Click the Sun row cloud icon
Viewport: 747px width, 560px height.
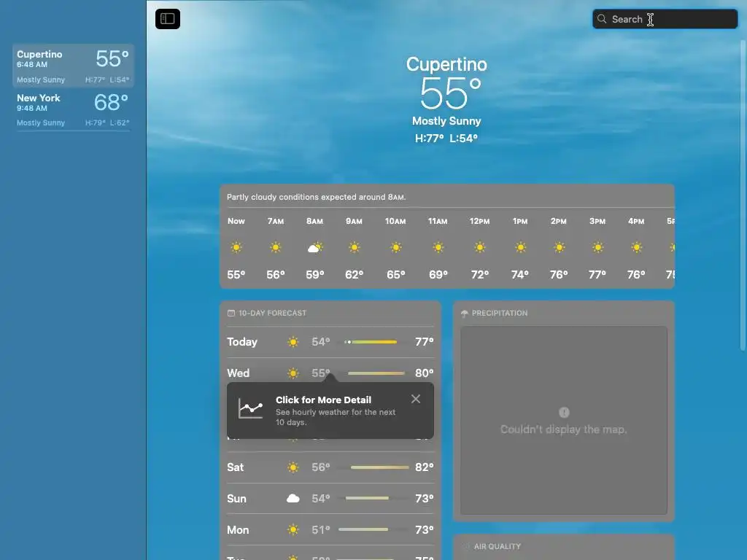[293, 499]
